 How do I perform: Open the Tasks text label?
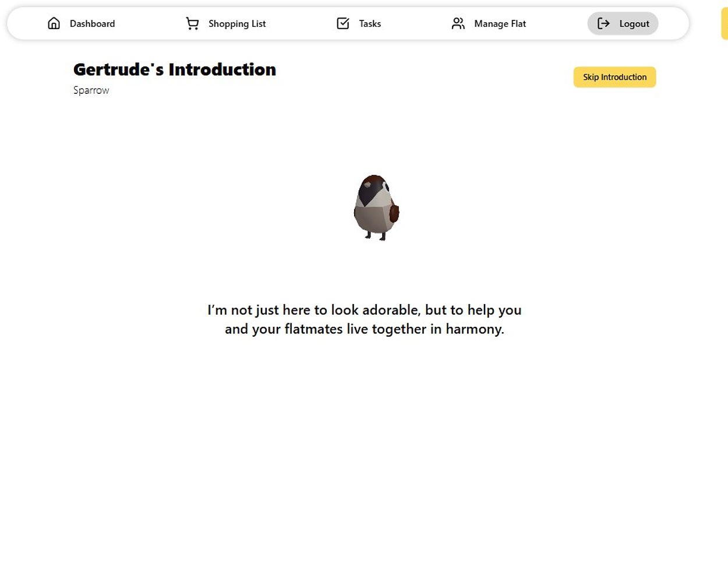click(x=370, y=24)
